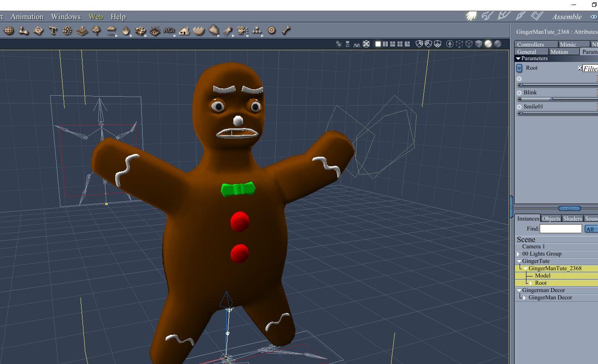Viewport: 598px width, 364px height.
Task: Open the Storyboard room pencil icon
Action: point(504,16)
